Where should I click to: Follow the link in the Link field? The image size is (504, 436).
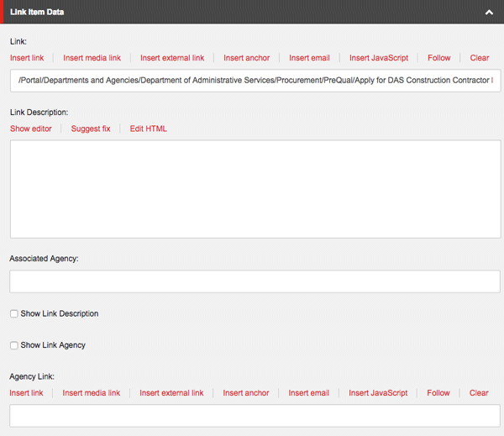coord(439,58)
